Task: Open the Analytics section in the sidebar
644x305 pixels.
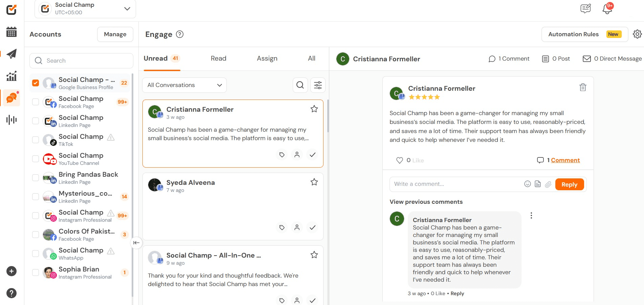Action: (11, 76)
